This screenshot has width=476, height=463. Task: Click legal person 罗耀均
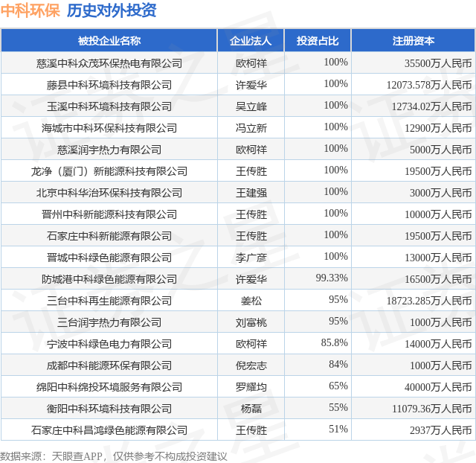[x=251, y=387]
